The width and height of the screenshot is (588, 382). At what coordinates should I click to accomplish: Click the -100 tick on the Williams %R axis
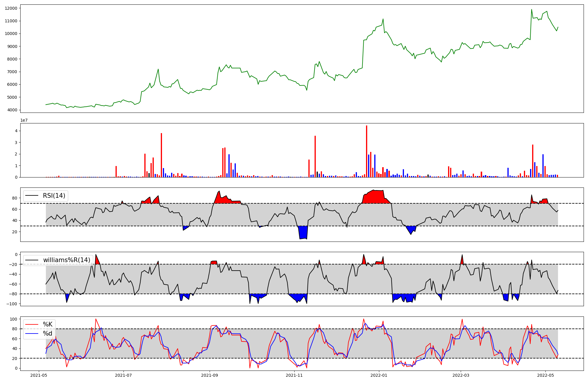tap(12, 304)
